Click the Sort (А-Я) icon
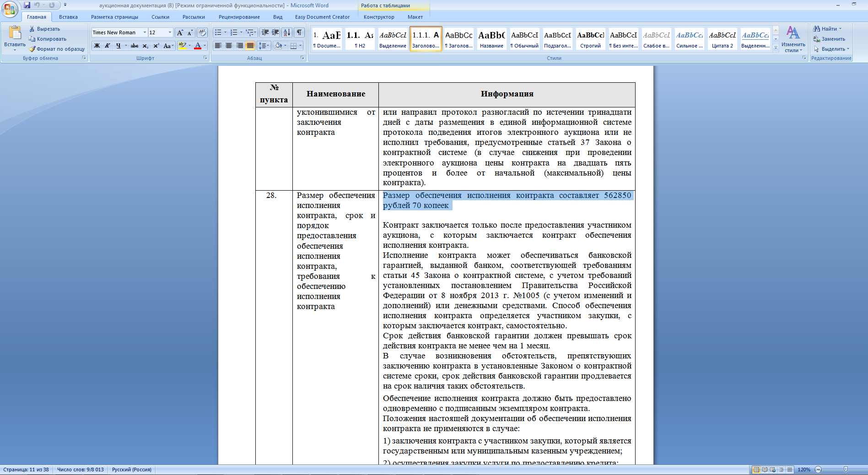Screen dimensions: 868x475 point(287,32)
